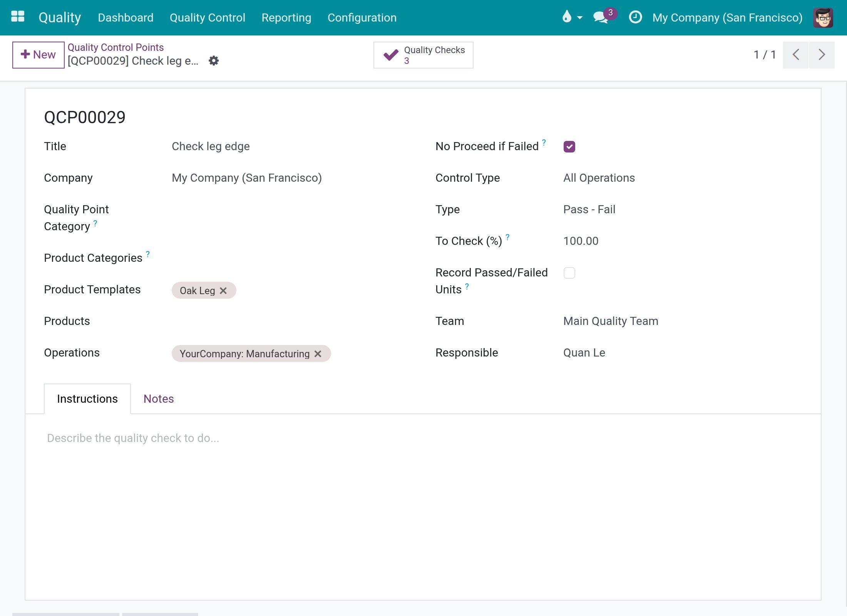Image resolution: width=847 pixels, height=616 pixels.
Task: Uncheck No Proceed if Failed checkbox
Action: 569,147
